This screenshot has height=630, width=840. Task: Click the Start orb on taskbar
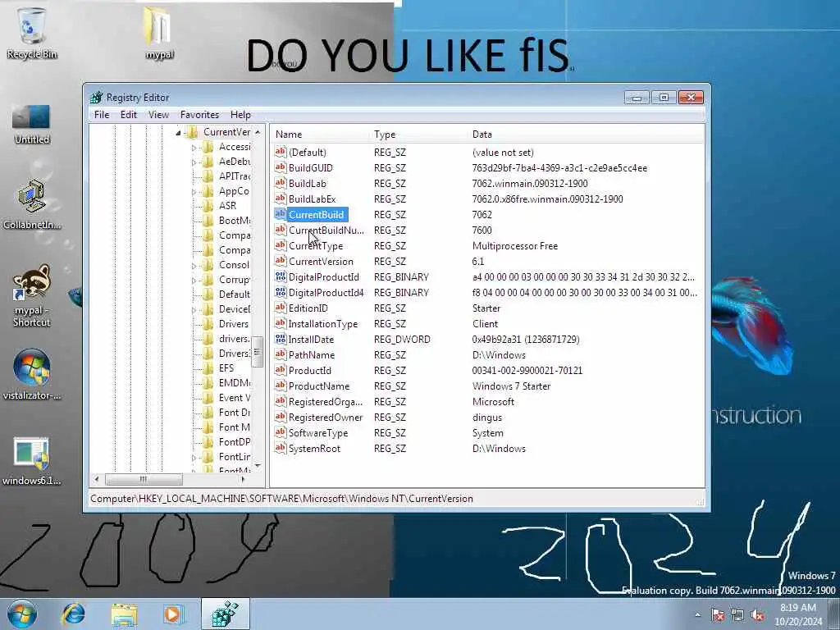[22, 614]
